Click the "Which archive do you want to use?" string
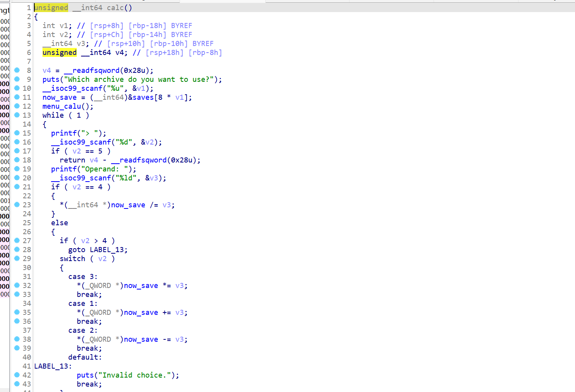The image size is (575, 392). coord(139,79)
